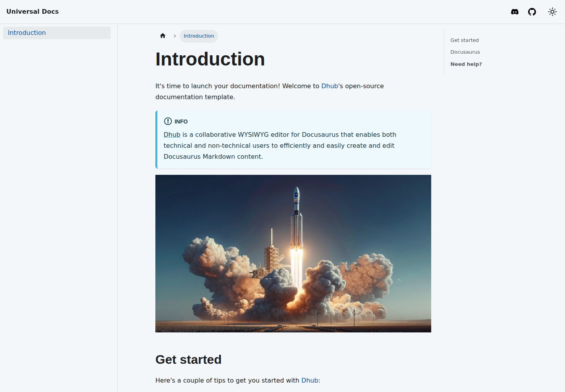Toggle dark/light mode sun icon
This screenshot has width=565, height=392.
coord(552,12)
